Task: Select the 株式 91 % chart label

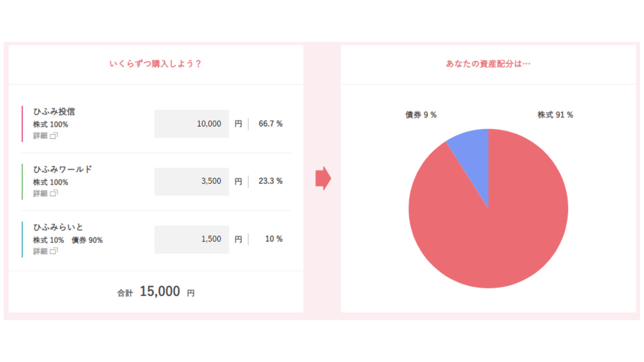Action: point(555,115)
